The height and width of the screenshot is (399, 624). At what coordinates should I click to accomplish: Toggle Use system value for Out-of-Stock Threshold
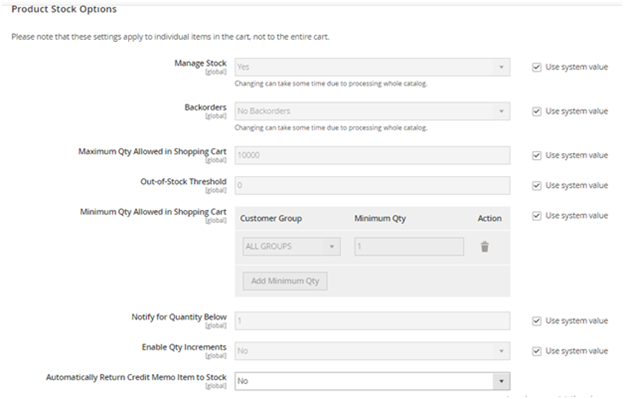click(536, 186)
